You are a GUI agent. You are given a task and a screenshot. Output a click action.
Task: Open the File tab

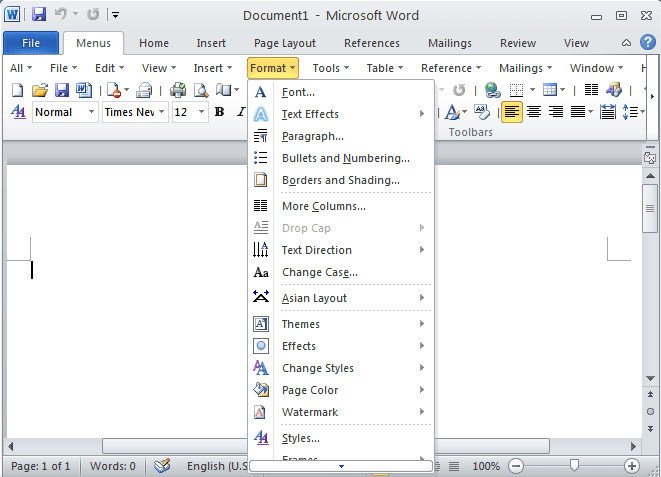click(x=31, y=43)
